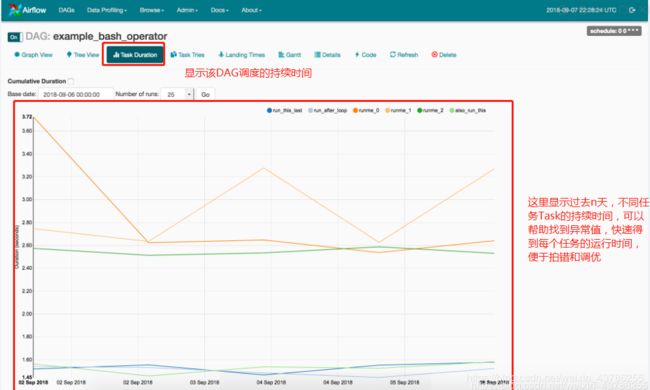The height and width of the screenshot is (390, 650).
Task: Click the Graph View icon
Action: pyautogui.click(x=17, y=54)
